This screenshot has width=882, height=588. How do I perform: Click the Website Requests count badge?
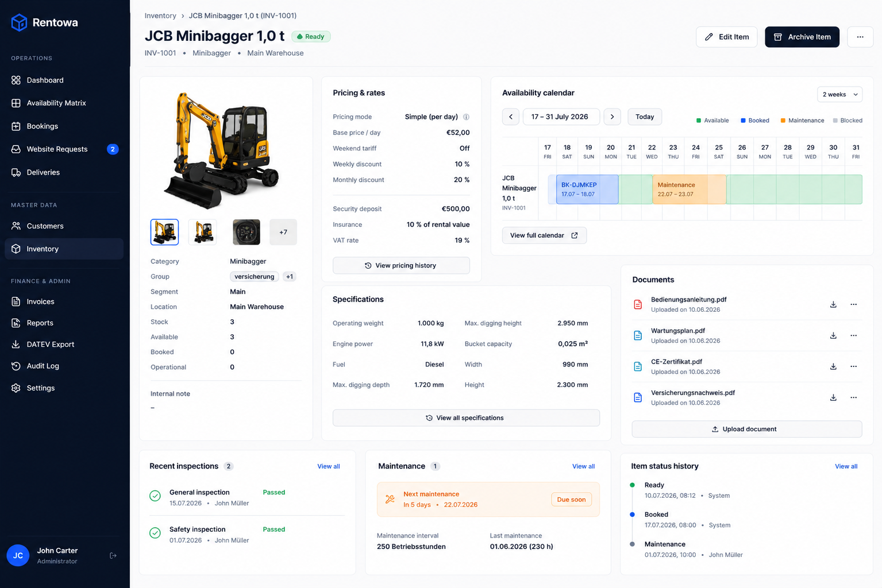coord(113,149)
